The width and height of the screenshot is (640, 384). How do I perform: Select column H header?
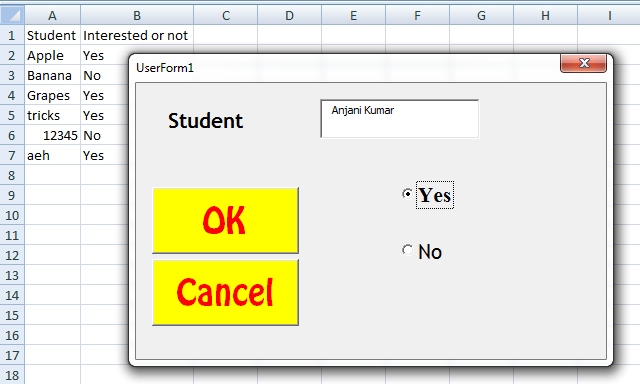[x=545, y=16]
